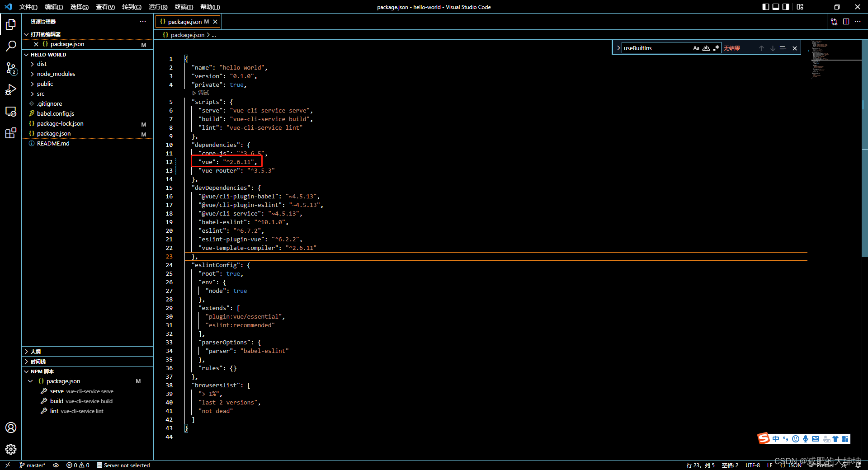Open the remote window status bar icon
Viewport: 868px width, 470px height.
(x=7, y=465)
